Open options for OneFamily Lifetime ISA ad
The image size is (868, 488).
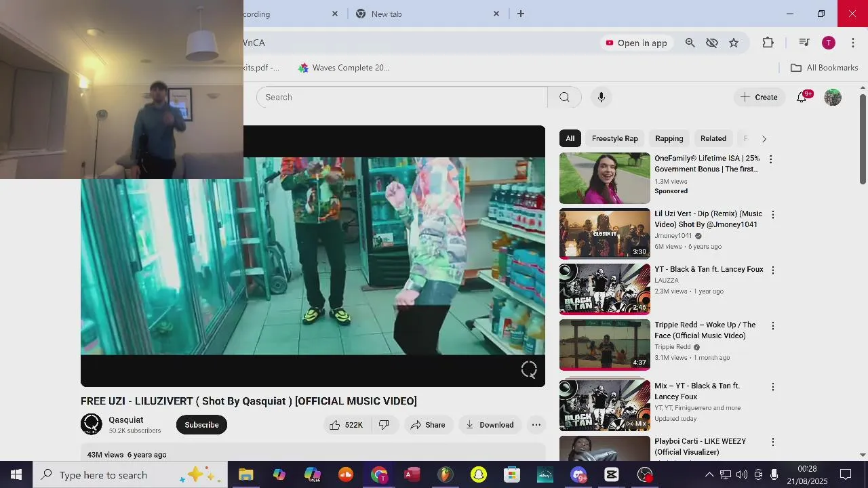tap(770, 159)
